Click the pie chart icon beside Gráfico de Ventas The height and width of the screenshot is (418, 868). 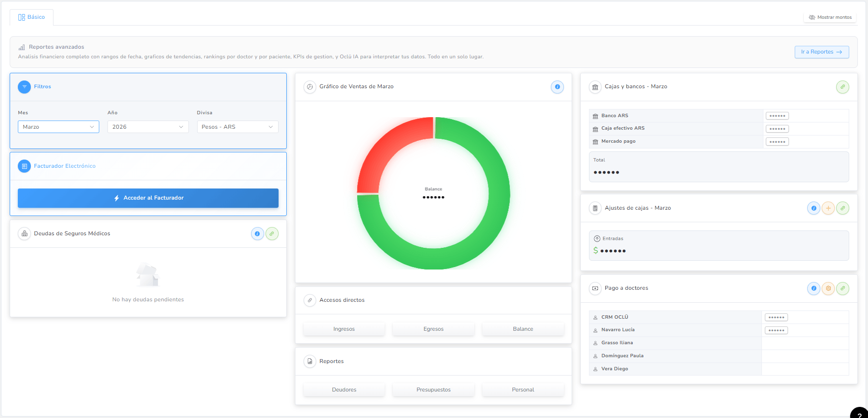310,87
